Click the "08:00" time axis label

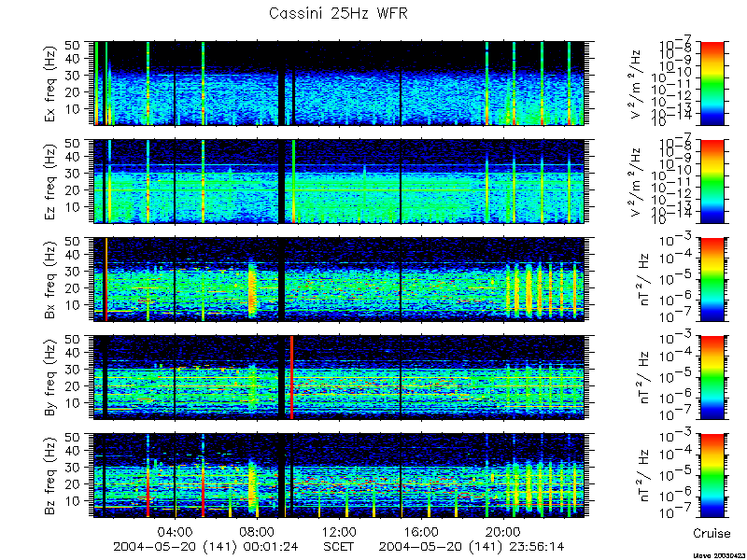(258, 531)
